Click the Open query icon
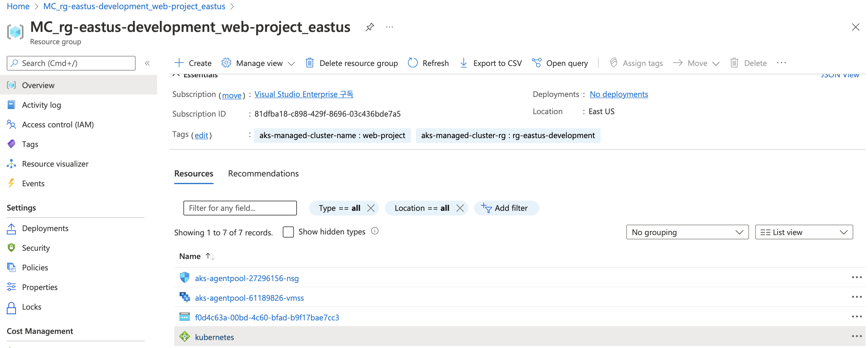 tap(536, 63)
